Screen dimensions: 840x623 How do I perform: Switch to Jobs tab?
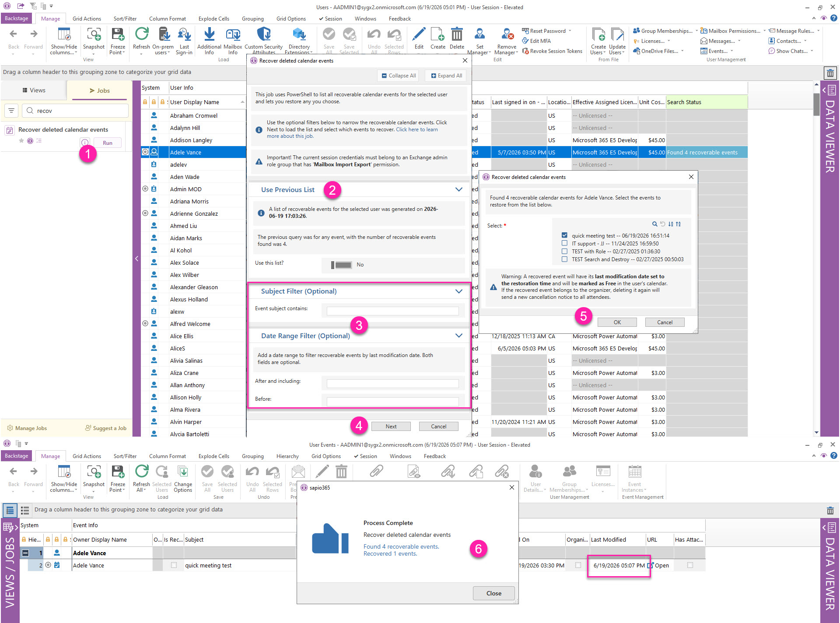coord(99,91)
